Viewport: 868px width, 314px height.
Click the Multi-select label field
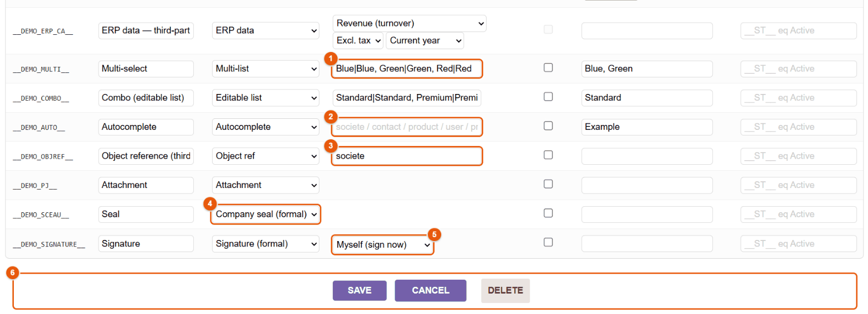coord(146,69)
